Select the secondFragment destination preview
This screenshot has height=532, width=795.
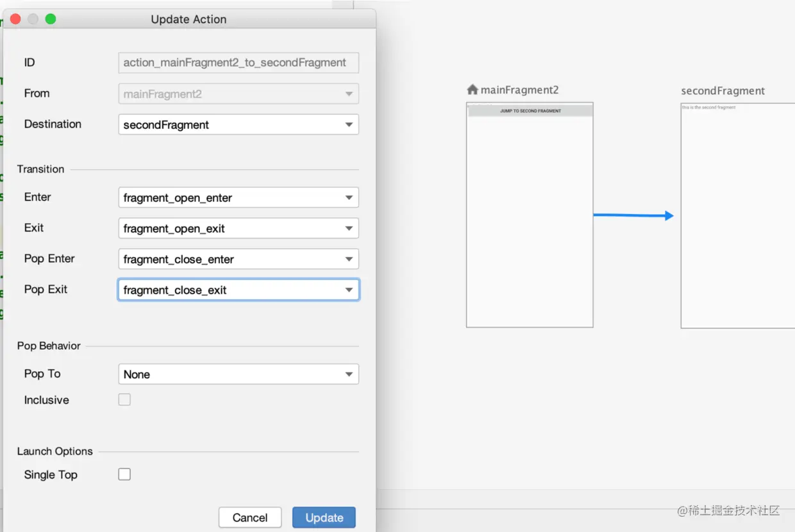click(738, 215)
